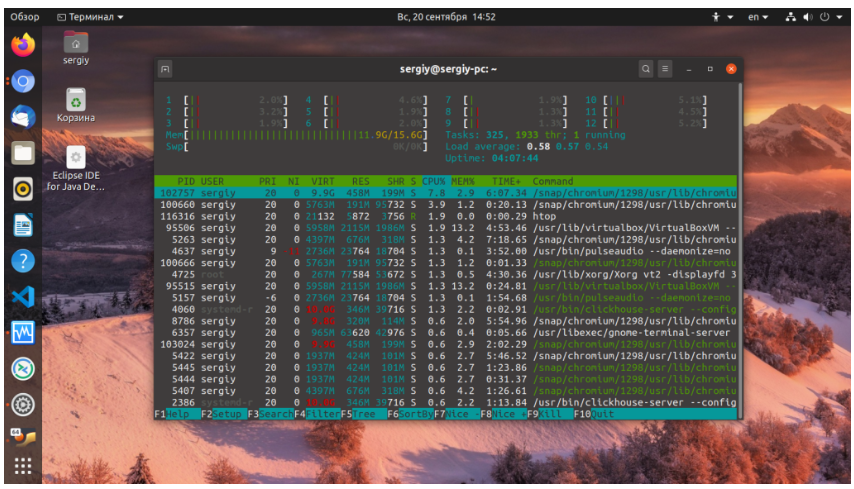Expand the Терминал app menu
Viewport: 854px width, 489px height.
[90, 17]
